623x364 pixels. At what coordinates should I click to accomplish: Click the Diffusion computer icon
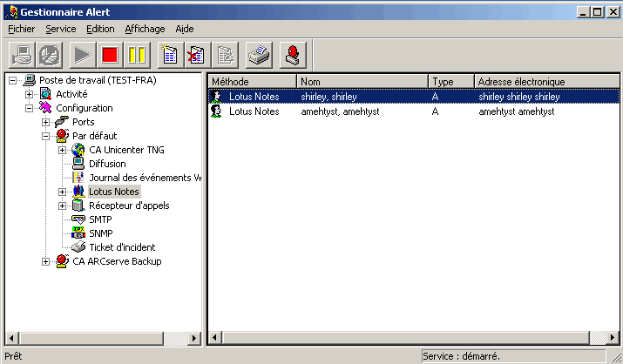[x=78, y=164]
